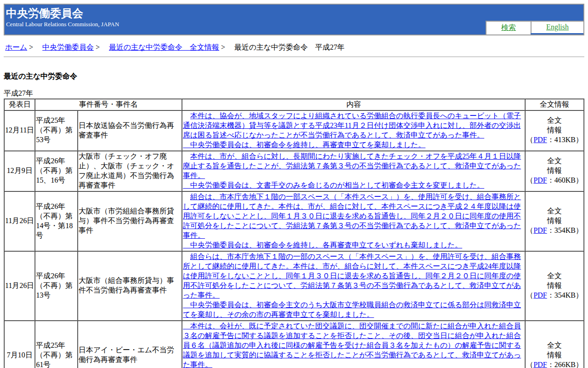Open the 460KB PDF for チェック・オフ case

tap(540, 180)
